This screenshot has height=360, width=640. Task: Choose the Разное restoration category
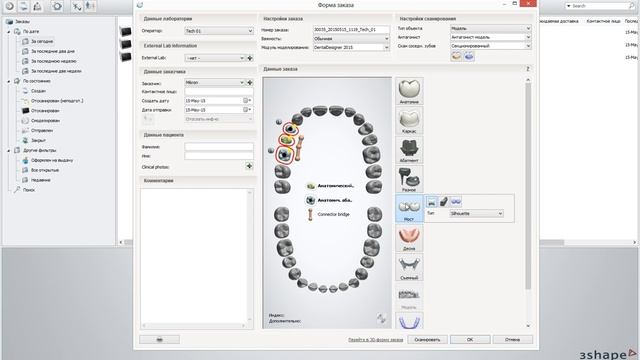[409, 179]
